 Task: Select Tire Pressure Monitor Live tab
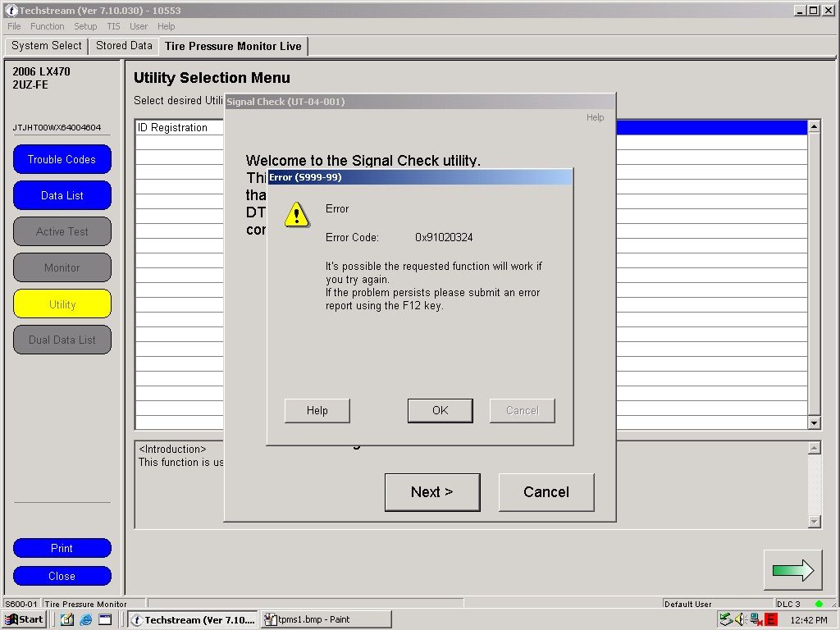(233, 46)
